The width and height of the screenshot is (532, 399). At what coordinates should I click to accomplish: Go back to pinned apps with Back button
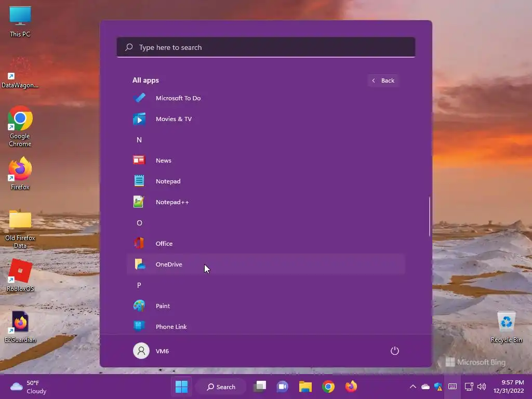pos(383,81)
